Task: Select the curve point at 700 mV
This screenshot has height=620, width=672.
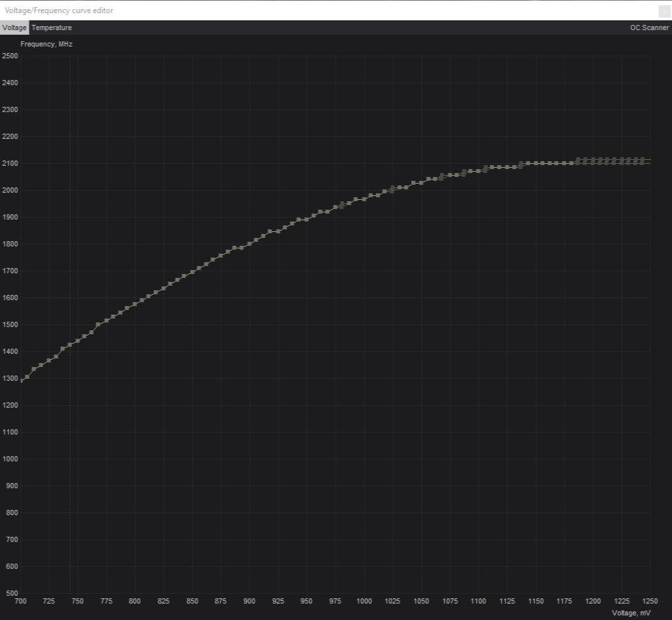Action: (22, 381)
